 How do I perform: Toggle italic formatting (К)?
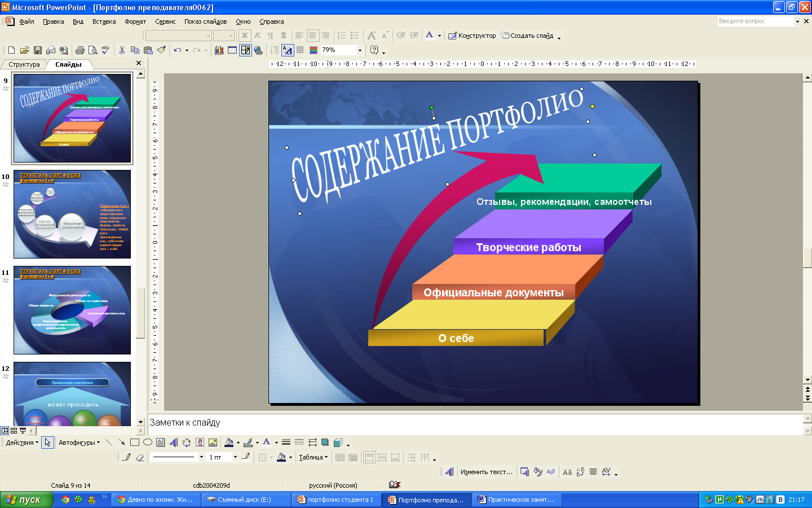tap(258, 36)
